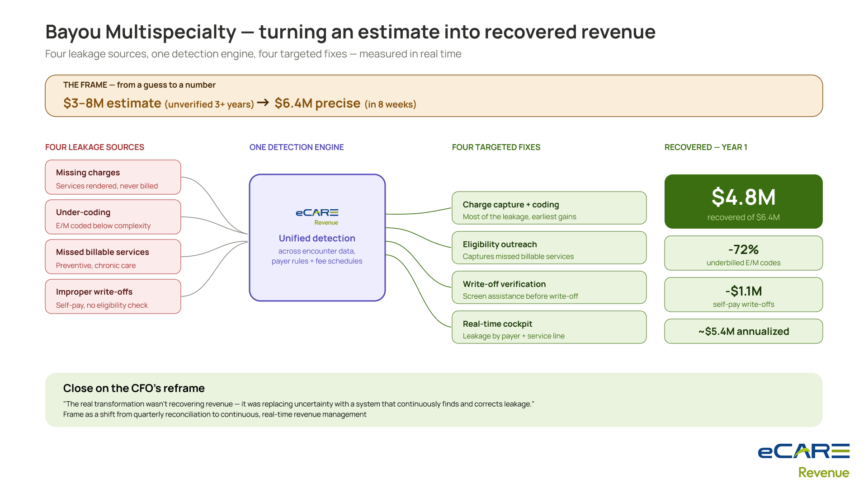Click the '$3–8M estimate' text
Screen dimensions: 868x488
(x=112, y=103)
